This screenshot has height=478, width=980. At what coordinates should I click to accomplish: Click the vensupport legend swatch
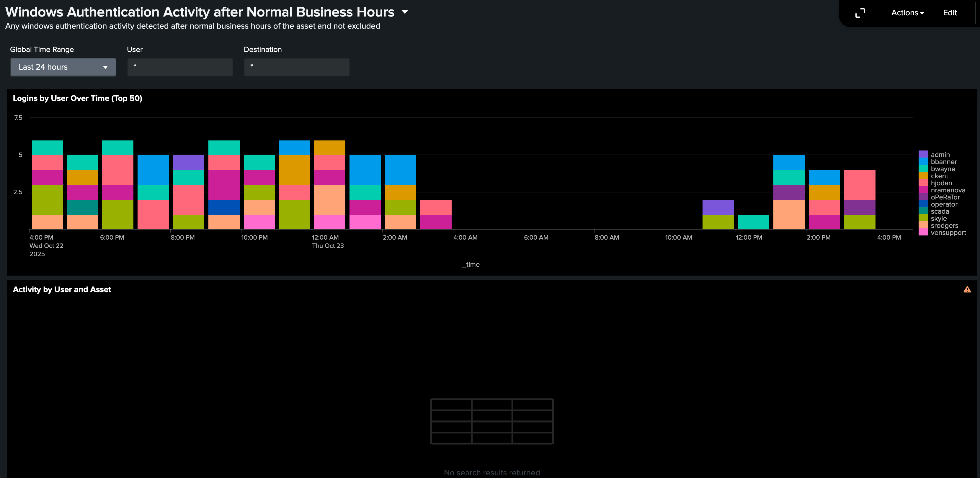coord(923,232)
